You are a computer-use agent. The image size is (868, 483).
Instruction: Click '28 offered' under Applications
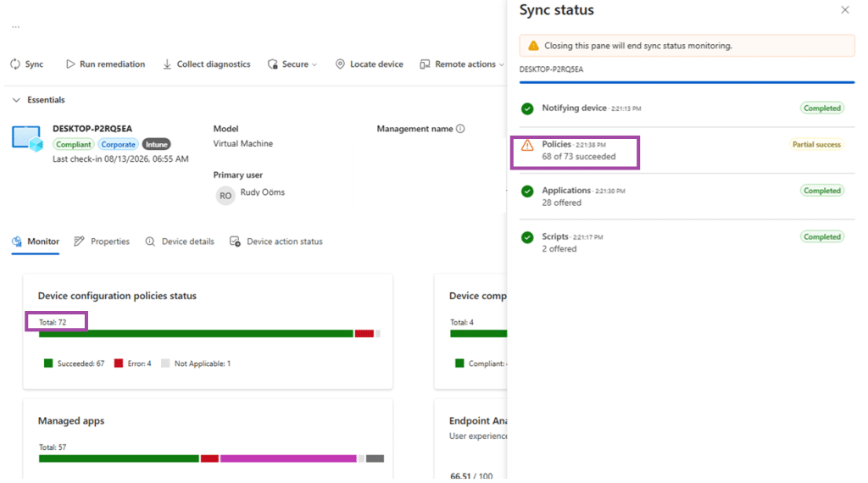point(561,203)
